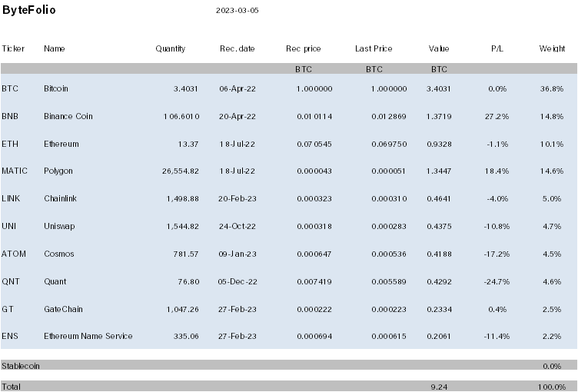Screen dimensions: 578x392
Task: Click the GateChain name cell
Action: [63, 310]
